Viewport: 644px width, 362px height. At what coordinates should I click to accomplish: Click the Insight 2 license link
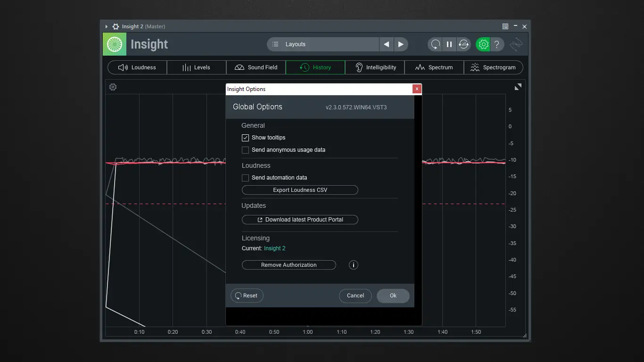274,248
